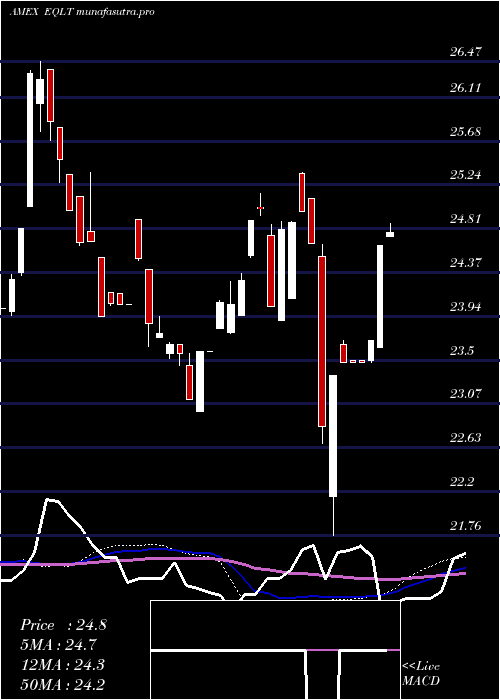Select the 23.94 price axis label
Image resolution: width=500 pixels, height=700 pixels.
(x=466, y=307)
